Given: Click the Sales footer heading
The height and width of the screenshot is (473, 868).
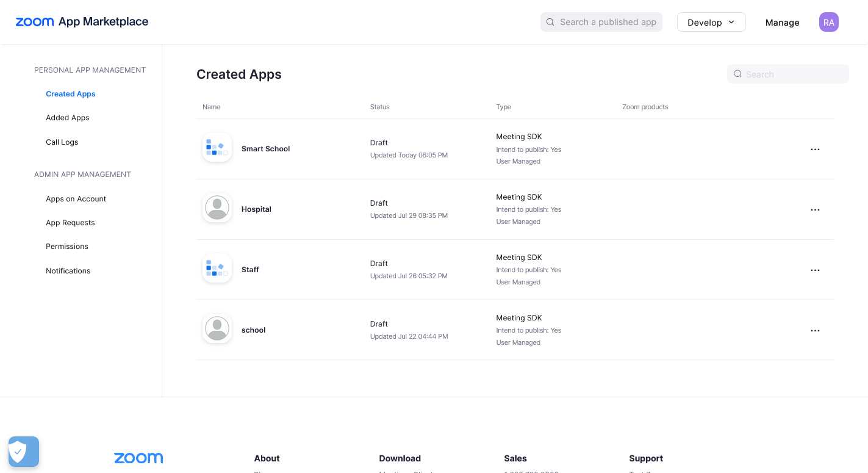Looking at the screenshot, I should pyautogui.click(x=515, y=458).
